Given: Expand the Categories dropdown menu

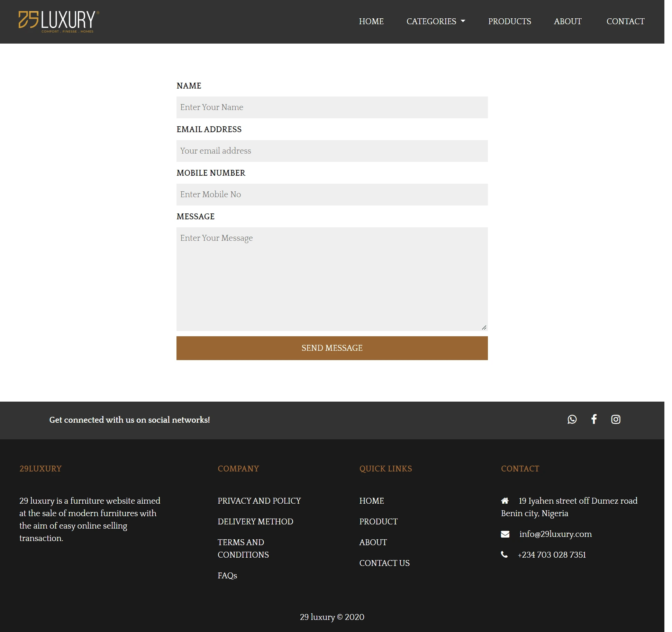Looking at the screenshot, I should coord(436,21).
